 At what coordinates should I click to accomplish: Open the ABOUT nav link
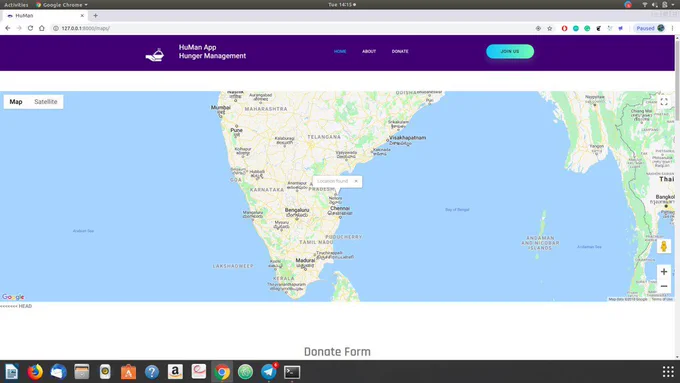369,51
